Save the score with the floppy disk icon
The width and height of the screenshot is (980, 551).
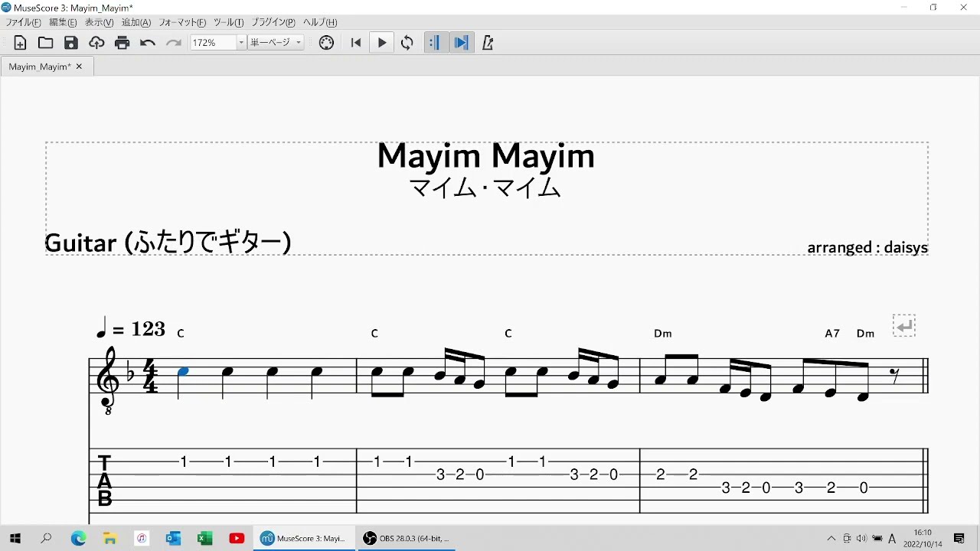coord(71,43)
